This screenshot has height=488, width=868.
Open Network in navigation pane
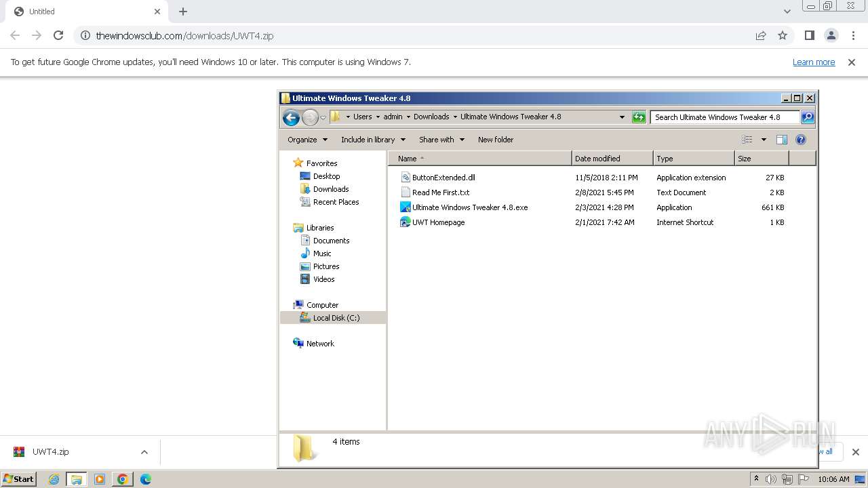tap(320, 344)
